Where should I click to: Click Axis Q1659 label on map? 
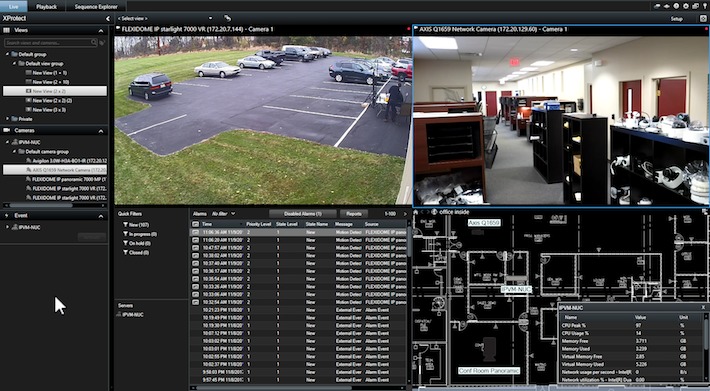pyautogui.click(x=484, y=223)
